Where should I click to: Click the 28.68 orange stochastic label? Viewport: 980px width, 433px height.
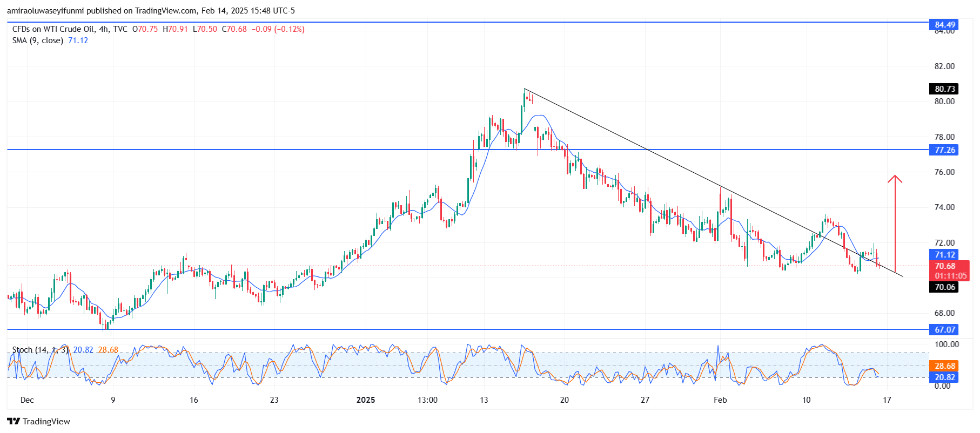944,366
